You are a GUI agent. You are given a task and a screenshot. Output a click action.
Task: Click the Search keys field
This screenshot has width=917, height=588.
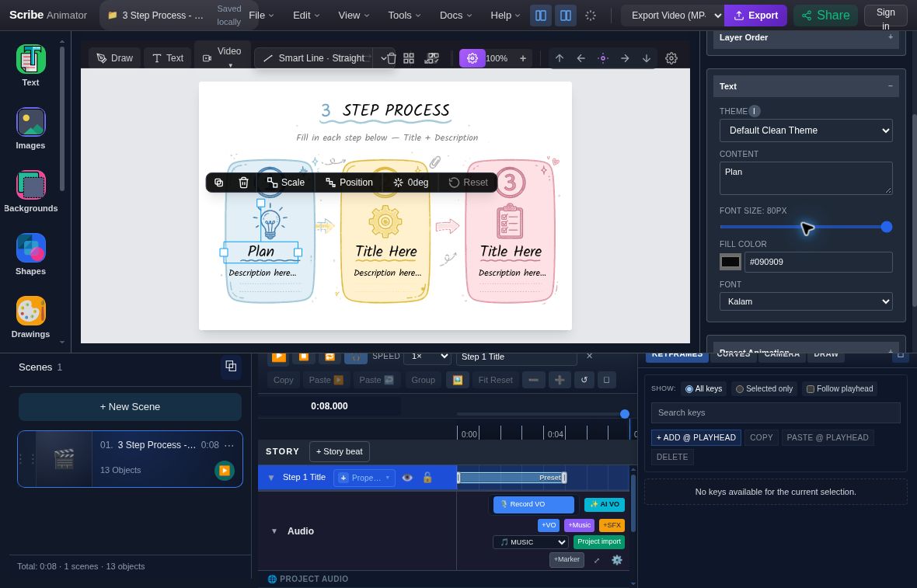(x=776, y=412)
